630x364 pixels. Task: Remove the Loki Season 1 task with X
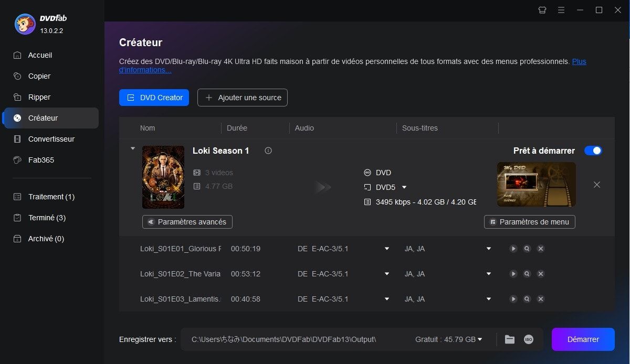tap(596, 185)
